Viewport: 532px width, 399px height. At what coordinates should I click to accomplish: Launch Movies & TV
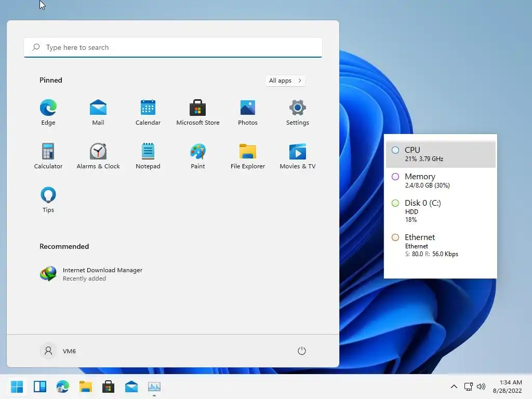click(x=298, y=156)
